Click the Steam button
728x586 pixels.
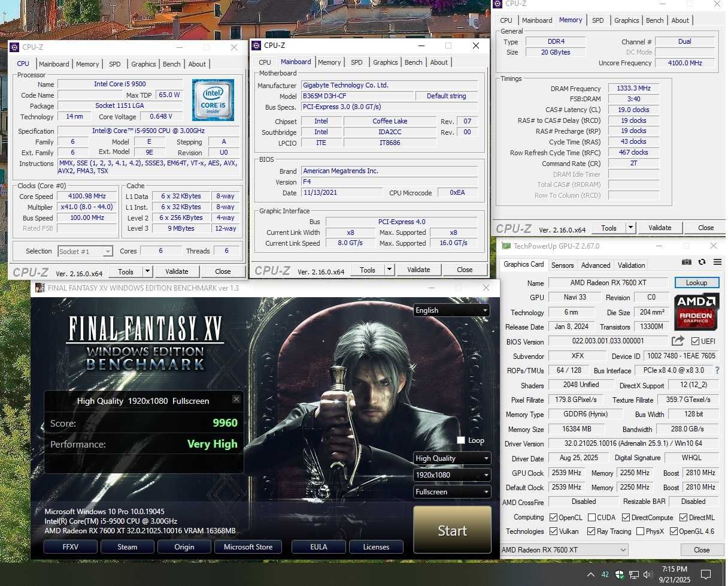[x=127, y=546]
